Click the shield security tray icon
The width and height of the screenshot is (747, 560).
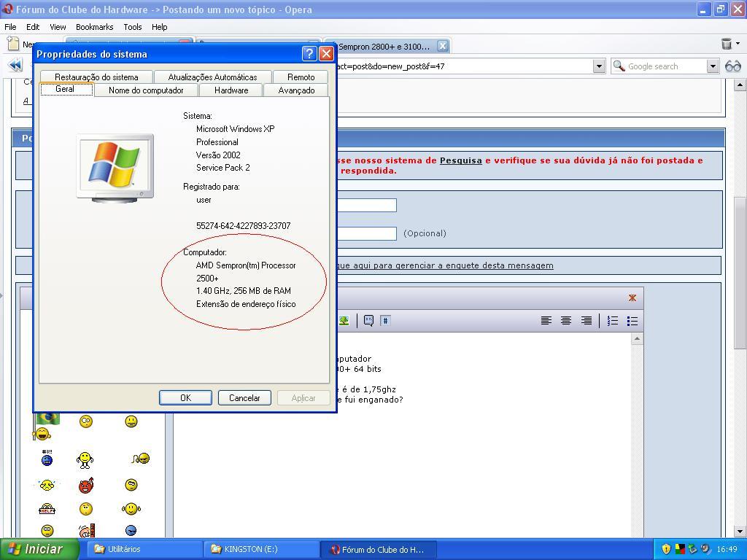point(666,549)
